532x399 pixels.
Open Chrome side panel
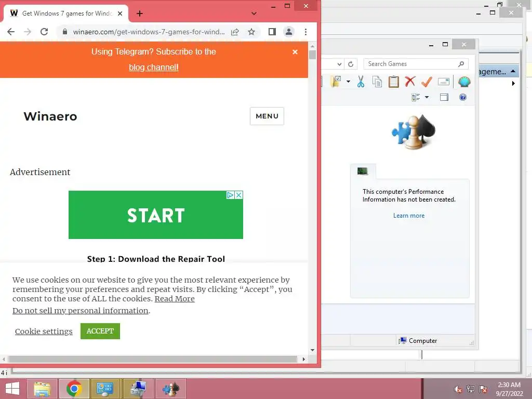[x=272, y=32]
